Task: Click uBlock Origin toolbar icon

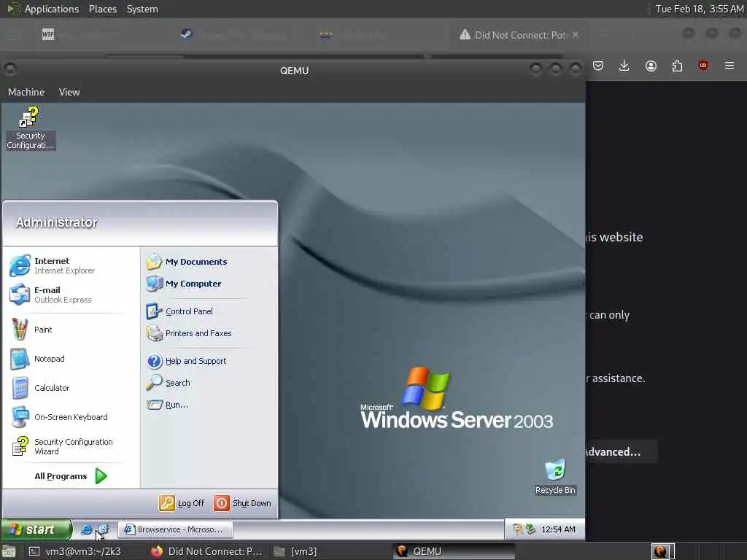Action: click(703, 66)
